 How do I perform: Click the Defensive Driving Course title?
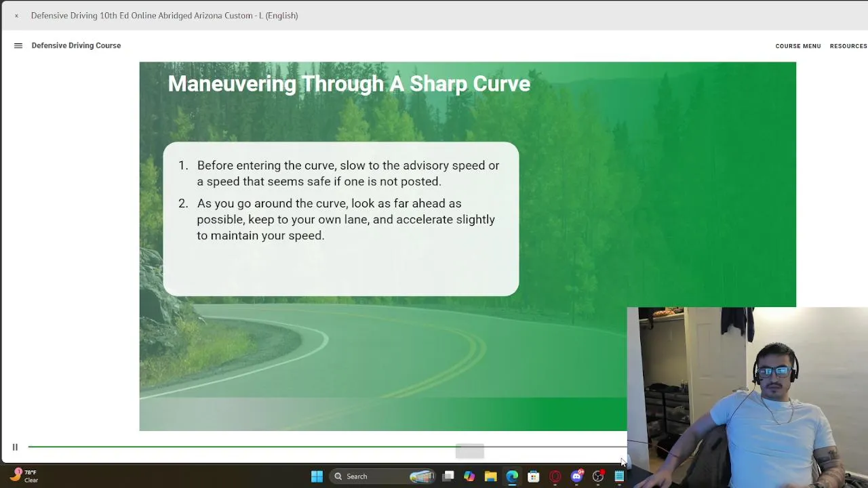point(76,45)
